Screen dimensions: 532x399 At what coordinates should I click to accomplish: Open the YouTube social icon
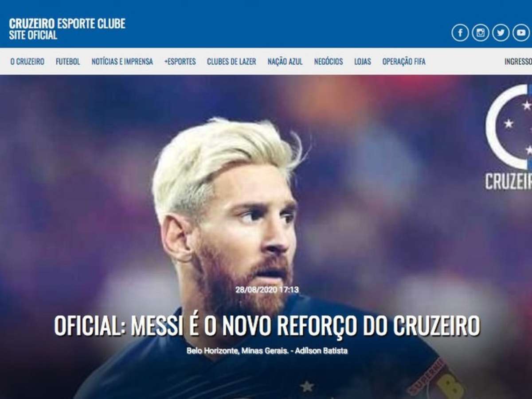pos(521,33)
